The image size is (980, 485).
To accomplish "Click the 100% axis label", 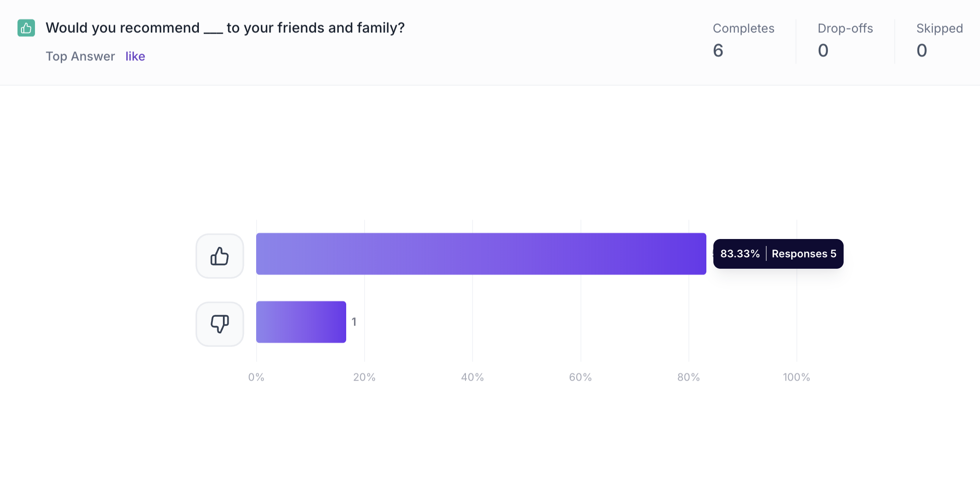I will pyautogui.click(x=796, y=377).
